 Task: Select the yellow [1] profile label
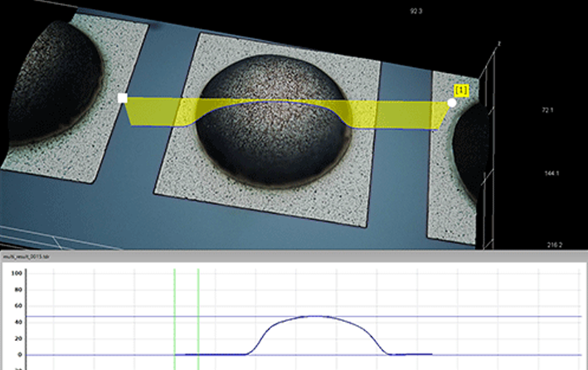(461, 88)
